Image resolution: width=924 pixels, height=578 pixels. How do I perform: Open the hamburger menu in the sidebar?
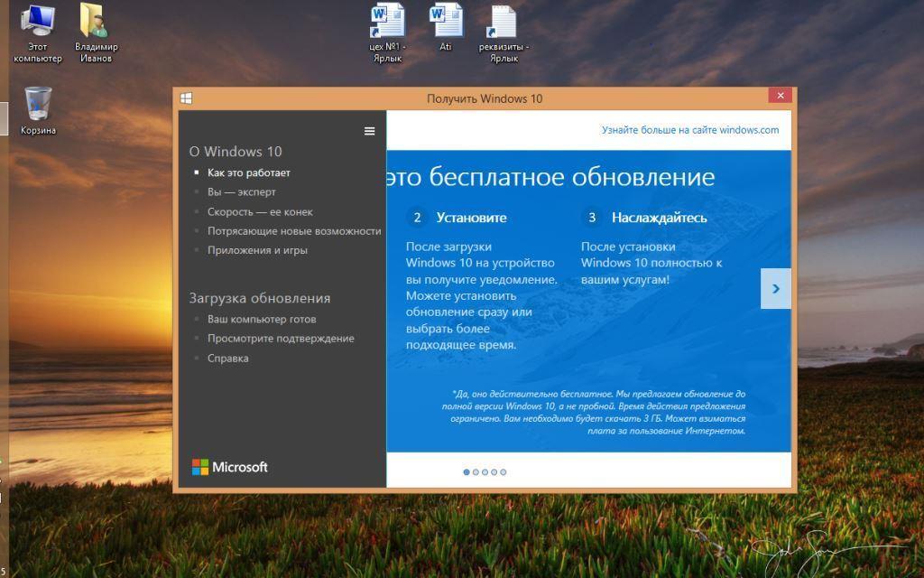tap(369, 131)
